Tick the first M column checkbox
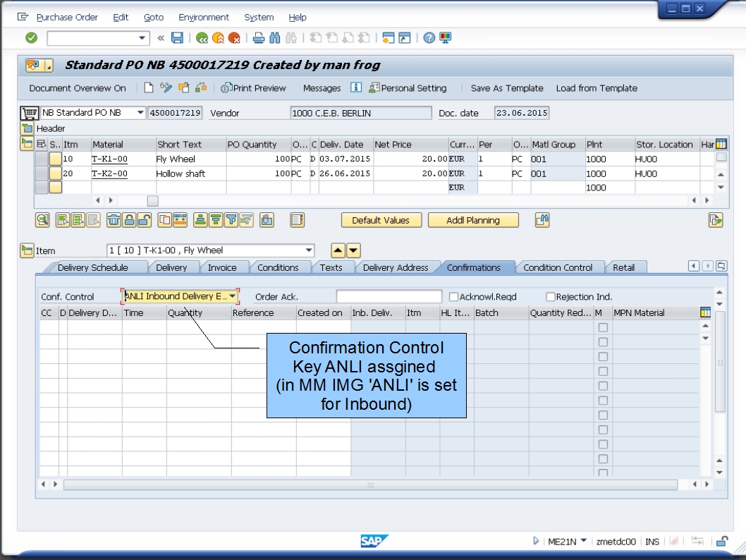This screenshot has height=560, width=746. (x=603, y=327)
